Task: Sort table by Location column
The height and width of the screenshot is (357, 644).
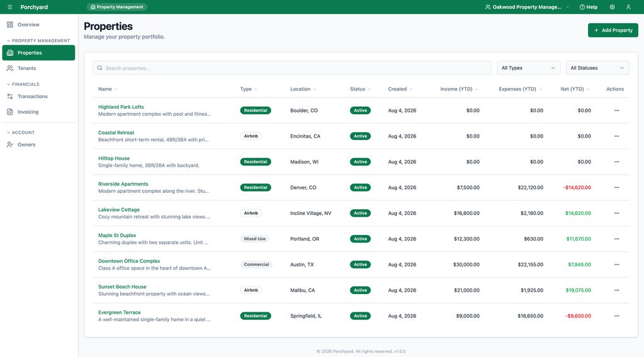Action: (303, 89)
